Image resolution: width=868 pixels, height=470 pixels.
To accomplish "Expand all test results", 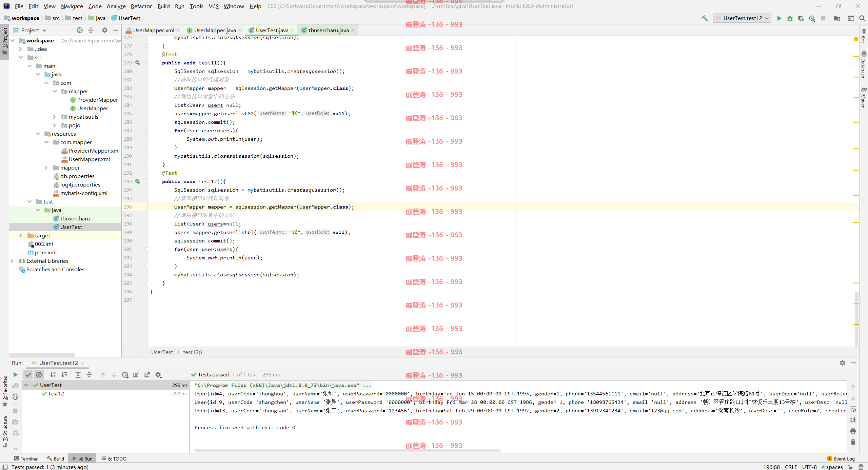I will [x=78, y=375].
